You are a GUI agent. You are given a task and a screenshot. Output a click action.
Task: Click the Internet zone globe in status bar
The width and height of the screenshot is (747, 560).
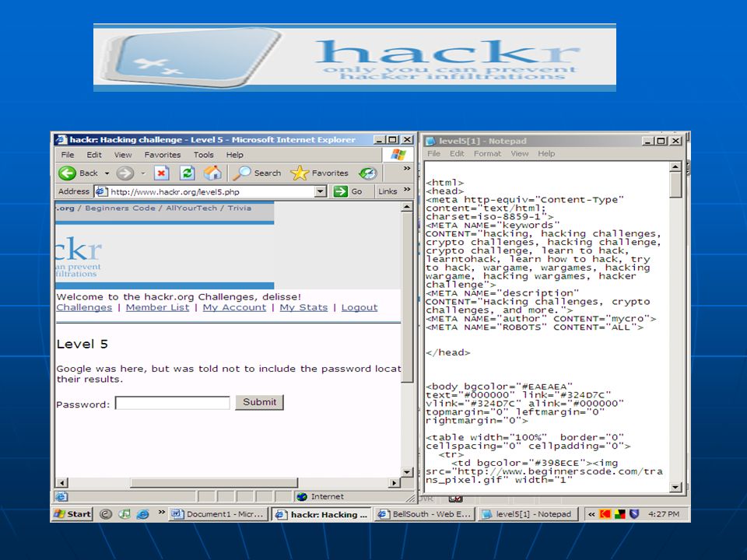coord(302,497)
